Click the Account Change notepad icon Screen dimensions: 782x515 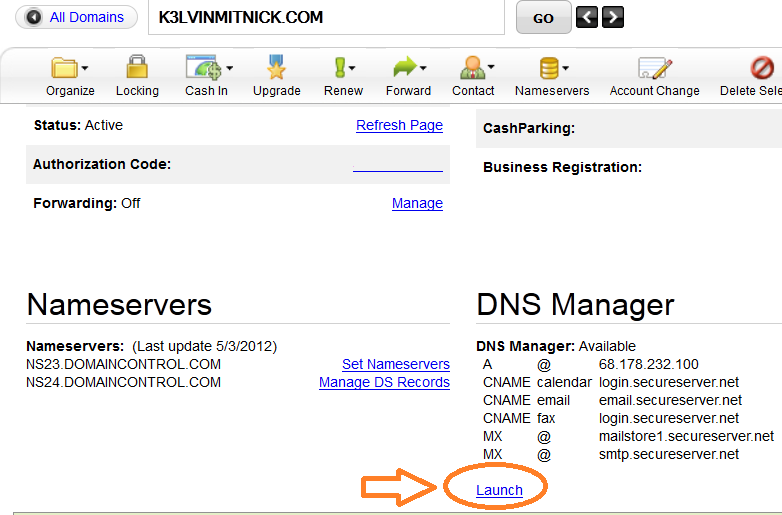pyautogui.click(x=655, y=68)
